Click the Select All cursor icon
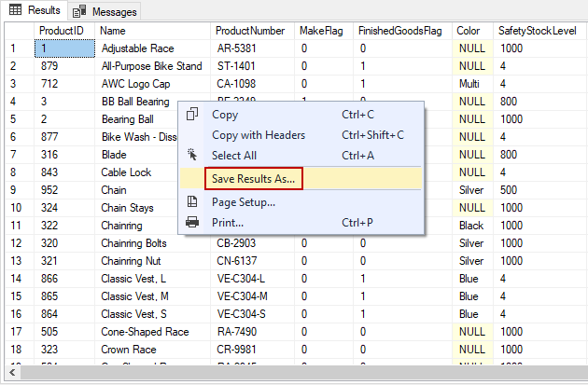This screenshot has width=588, height=385. (x=192, y=156)
